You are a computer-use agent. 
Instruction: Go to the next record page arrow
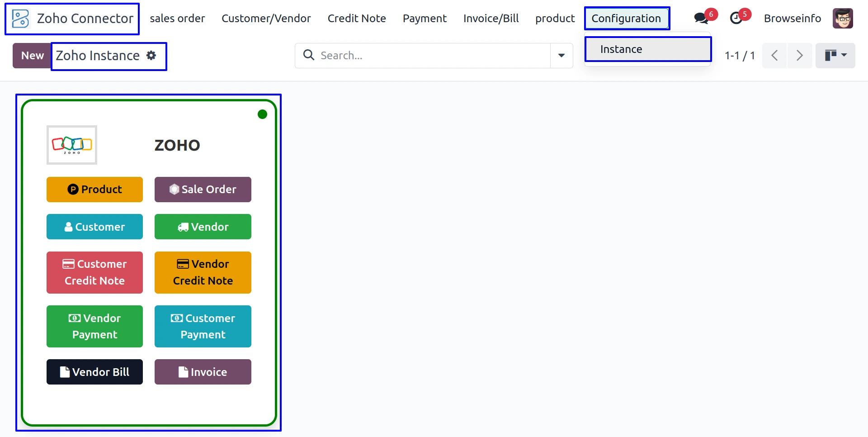799,56
